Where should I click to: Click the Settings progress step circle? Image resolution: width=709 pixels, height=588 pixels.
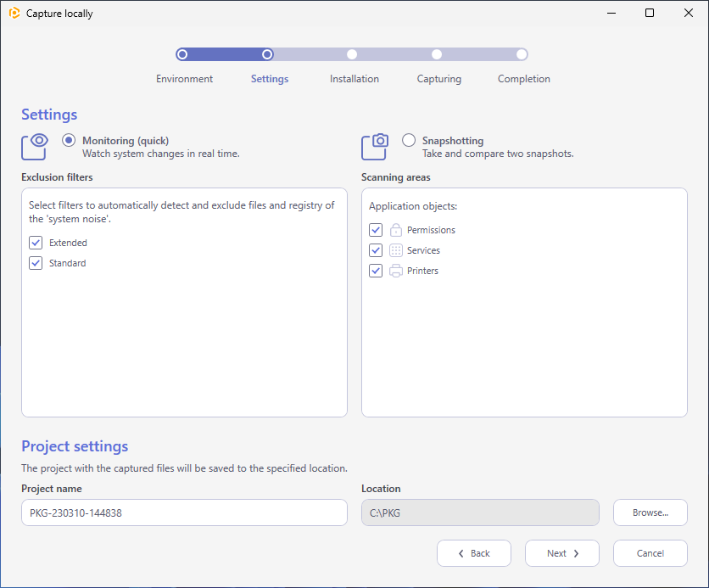[x=267, y=54]
